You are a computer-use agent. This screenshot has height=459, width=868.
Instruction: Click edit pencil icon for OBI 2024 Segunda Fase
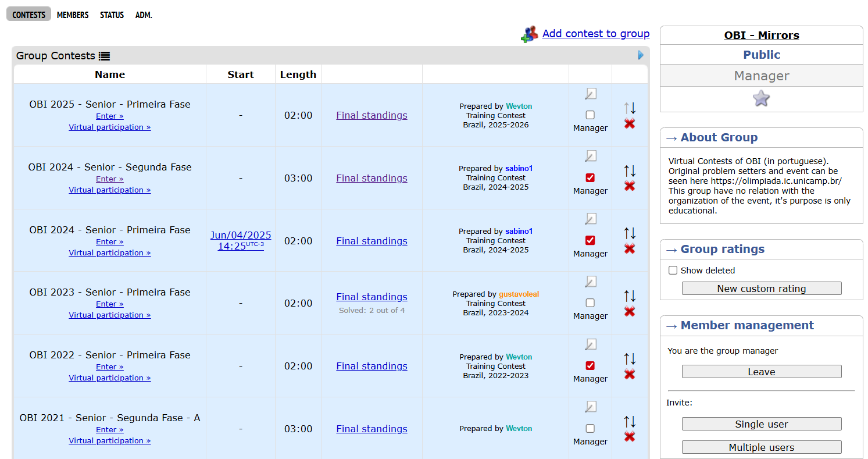[591, 156]
